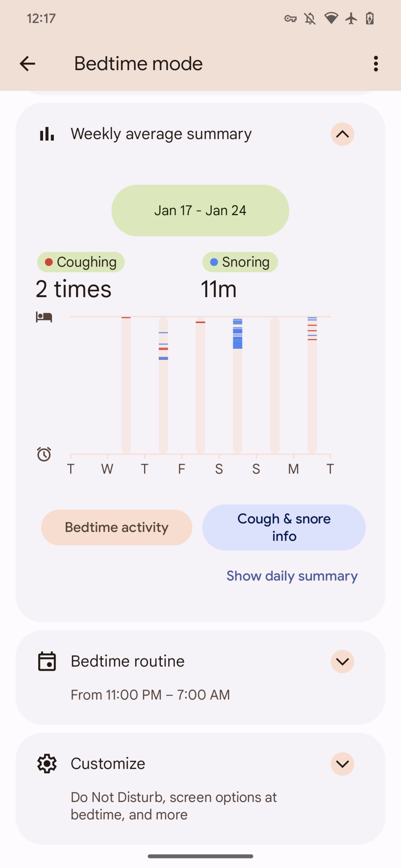Click the bedtime routine calendar icon
The image size is (401, 868).
(x=47, y=661)
